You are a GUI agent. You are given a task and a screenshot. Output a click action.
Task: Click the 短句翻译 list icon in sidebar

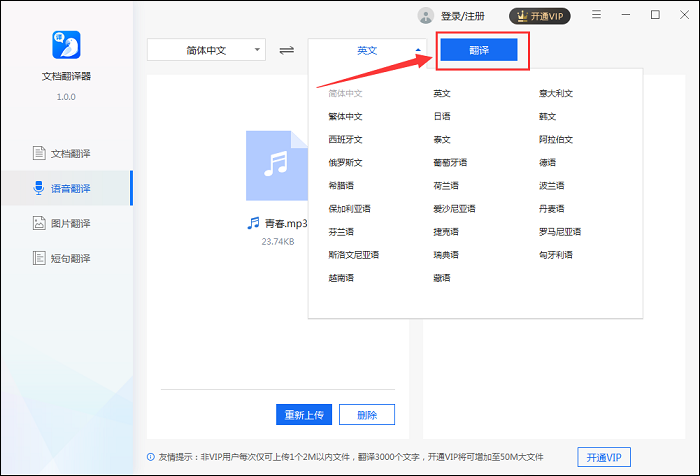point(39,258)
